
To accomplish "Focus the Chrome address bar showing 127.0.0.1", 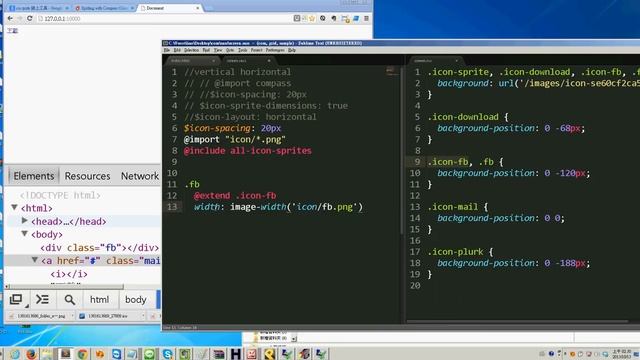I will tap(163, 18).
